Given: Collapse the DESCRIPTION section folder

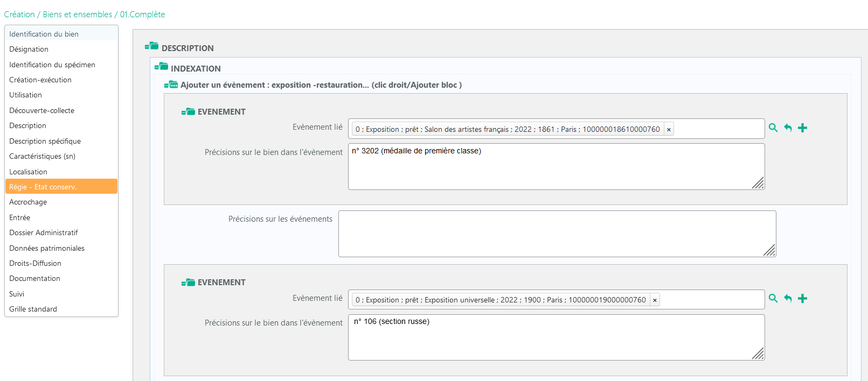Looking at the screenshot, I should [x=151, y=46].
